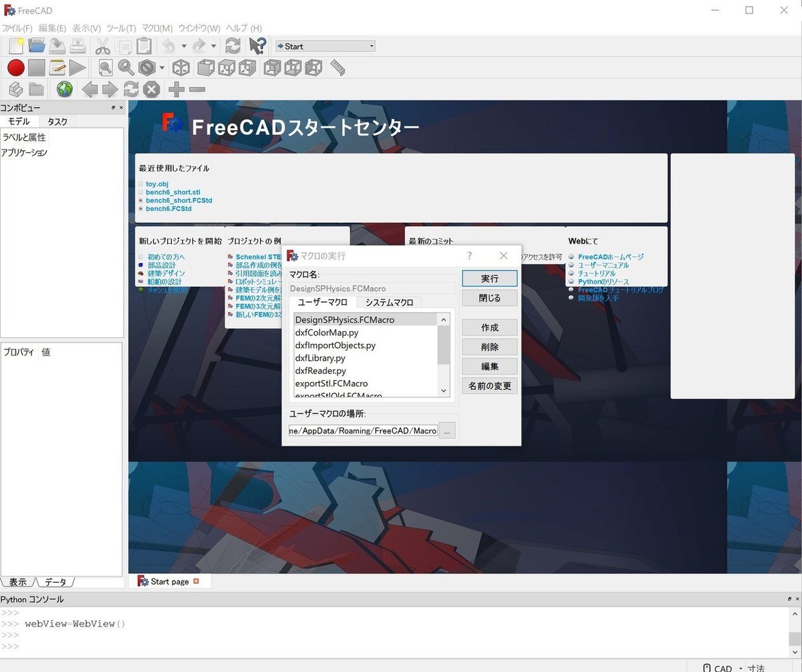Open the 編集(E) menu
802x672 pixels.
tap(52, 28)
